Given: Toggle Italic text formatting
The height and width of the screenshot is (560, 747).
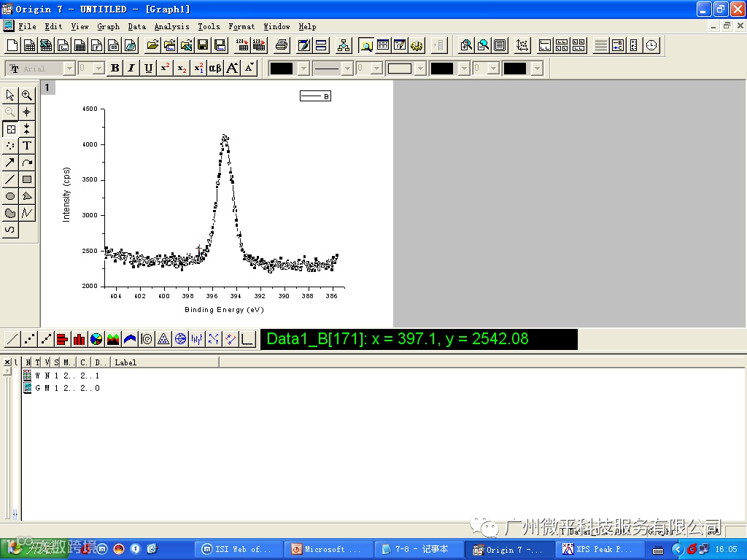Looking at the screenshot, I should point(131,68).
